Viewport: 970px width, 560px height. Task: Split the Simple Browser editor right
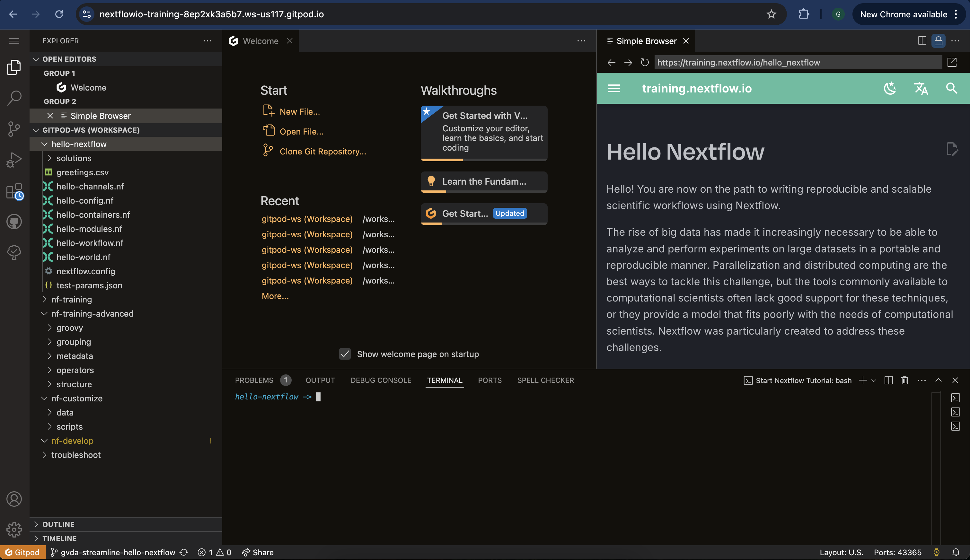(922, 41)
